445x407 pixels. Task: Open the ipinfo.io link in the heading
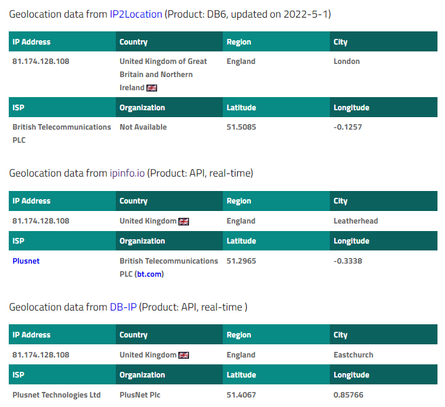[x=127, y=173]
